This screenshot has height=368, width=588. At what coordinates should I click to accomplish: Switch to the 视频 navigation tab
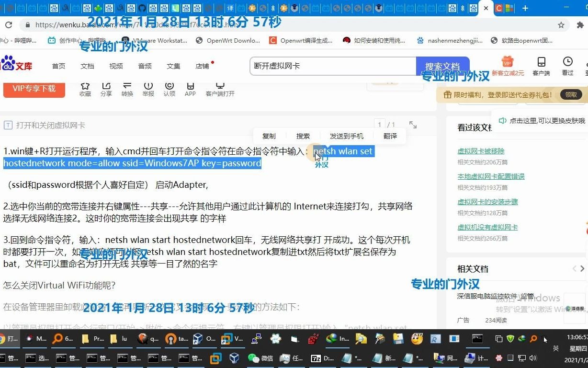point(116,66)
